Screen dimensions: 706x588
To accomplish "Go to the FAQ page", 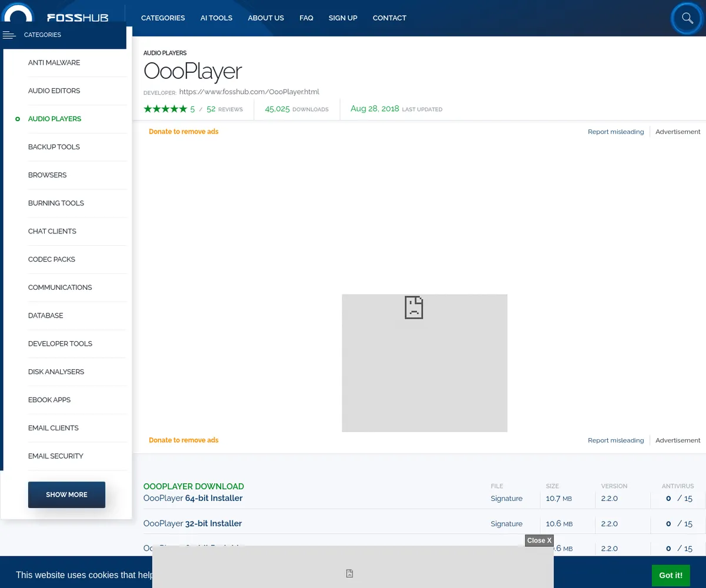I will [306, 18].
